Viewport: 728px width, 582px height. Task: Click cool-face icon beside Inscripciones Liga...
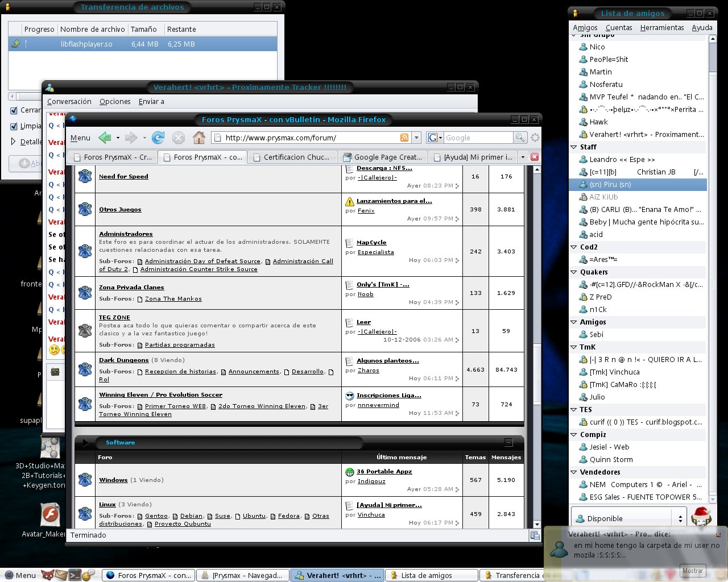click(x=350, y=396)
